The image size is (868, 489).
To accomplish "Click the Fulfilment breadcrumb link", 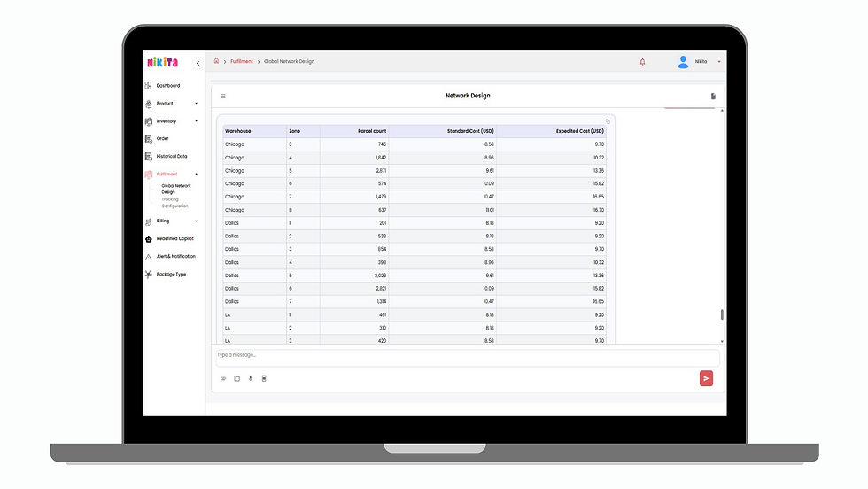I will (x=241, y=61).
